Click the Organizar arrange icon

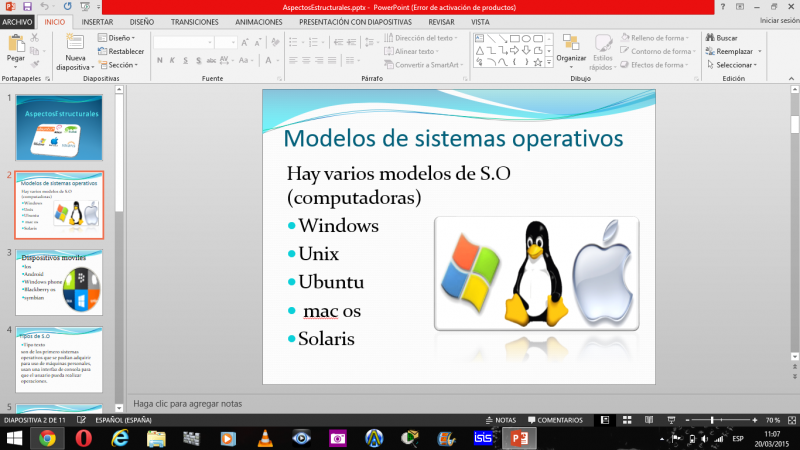(571, 42)
